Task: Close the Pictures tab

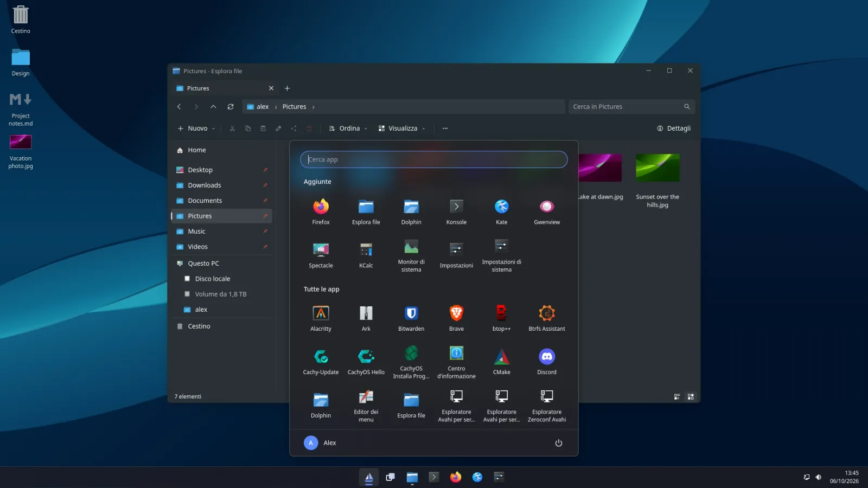Action: 271,88
